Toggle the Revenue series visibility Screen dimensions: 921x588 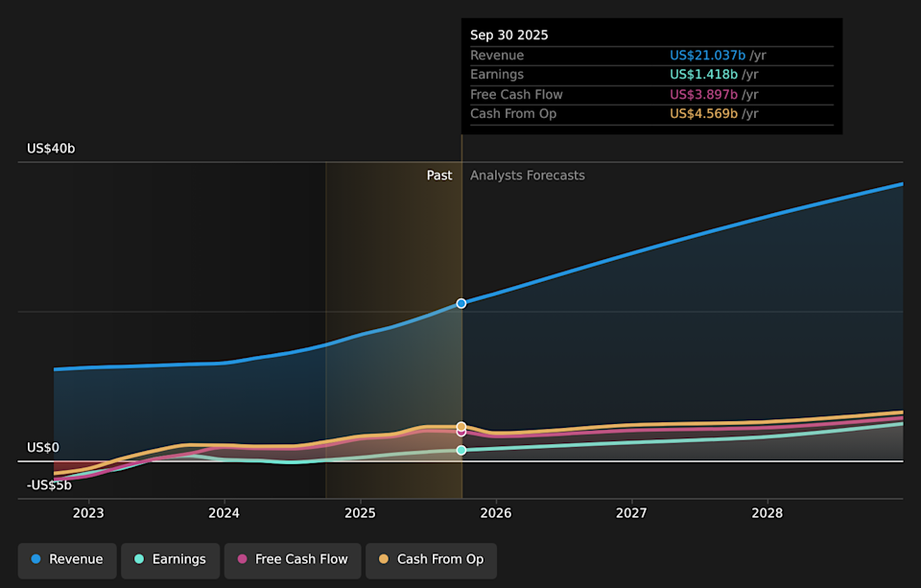[x=66, y=559]
